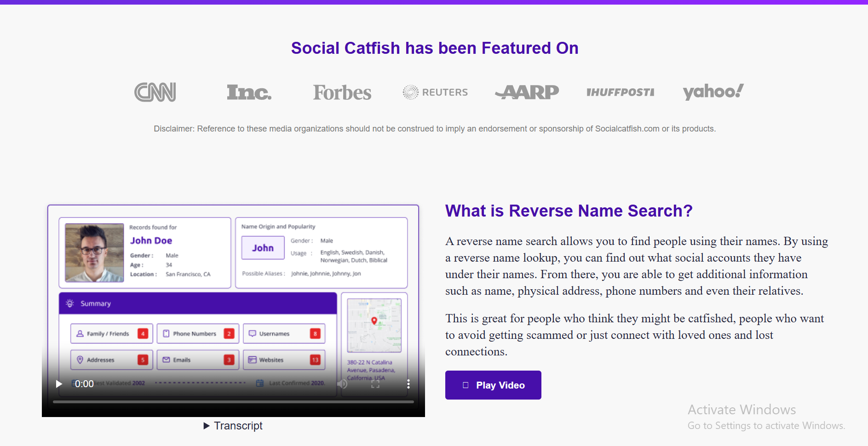
Task: Click the purple Play Video button
Action: pos(493,385)
